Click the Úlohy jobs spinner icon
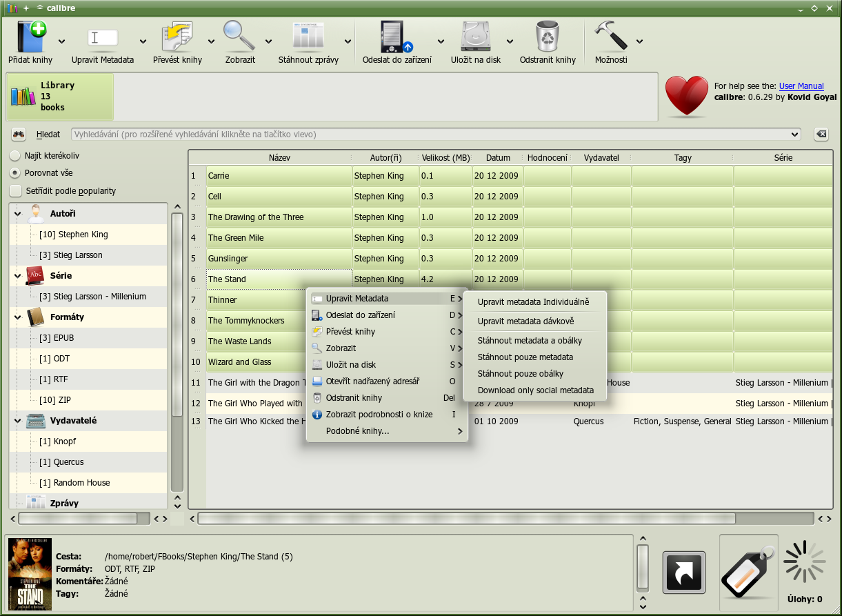The image size is (842, 616). click(805, 562)
